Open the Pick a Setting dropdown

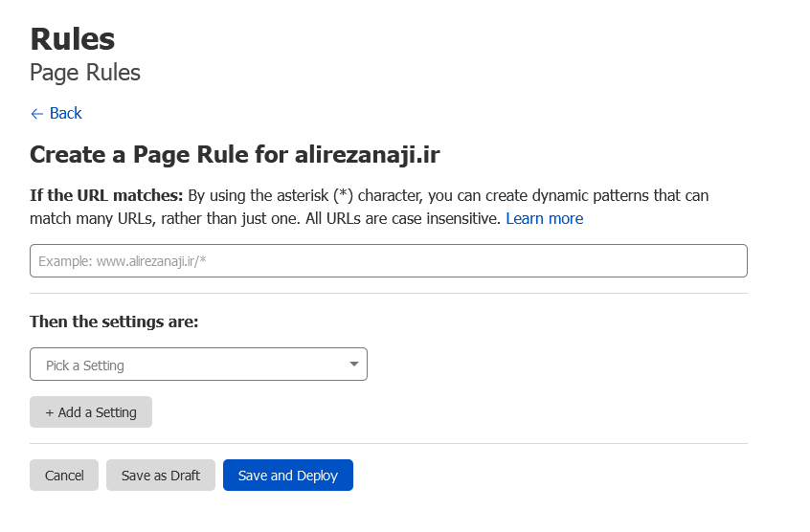198,365
